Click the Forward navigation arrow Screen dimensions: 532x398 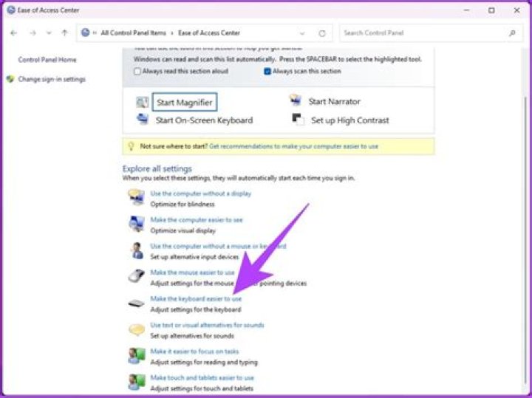[x=33, y=33]
